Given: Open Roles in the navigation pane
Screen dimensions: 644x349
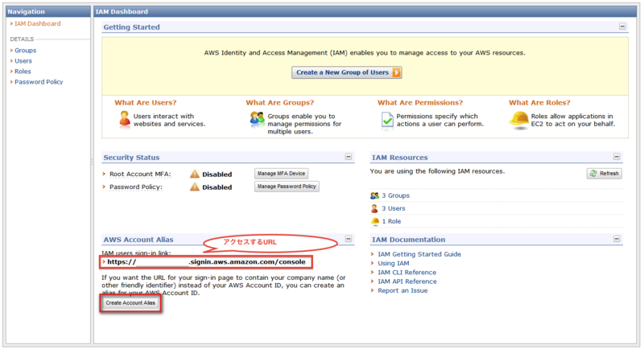Looking at the screenshot, I should [23, 72].
